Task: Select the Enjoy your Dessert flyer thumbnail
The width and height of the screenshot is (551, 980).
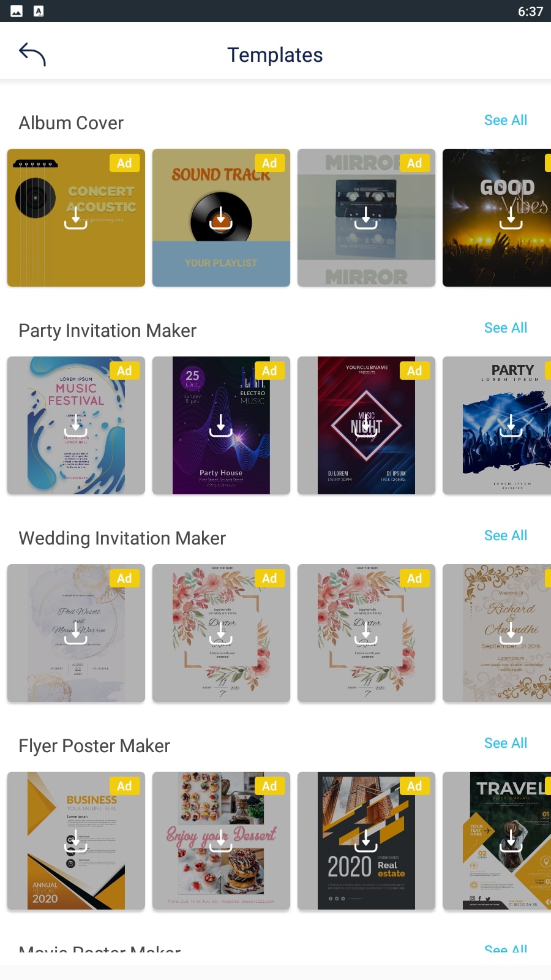Action: (221, 840)
